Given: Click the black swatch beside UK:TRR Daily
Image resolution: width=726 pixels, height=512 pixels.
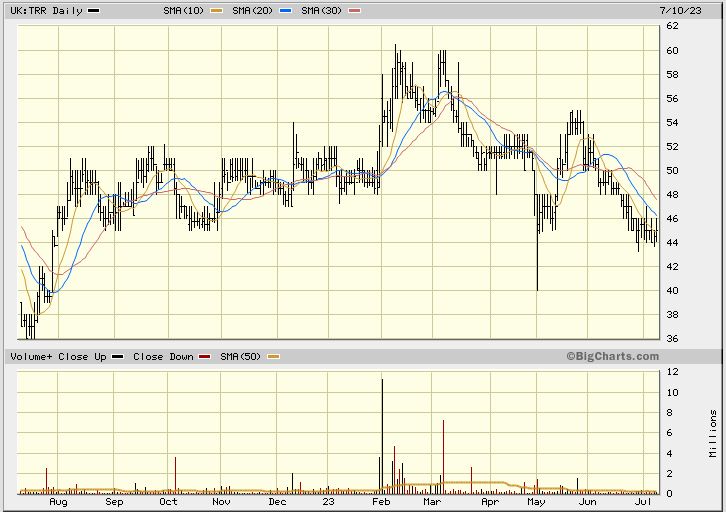Looking at the screenshot, I should pos(94,10).
